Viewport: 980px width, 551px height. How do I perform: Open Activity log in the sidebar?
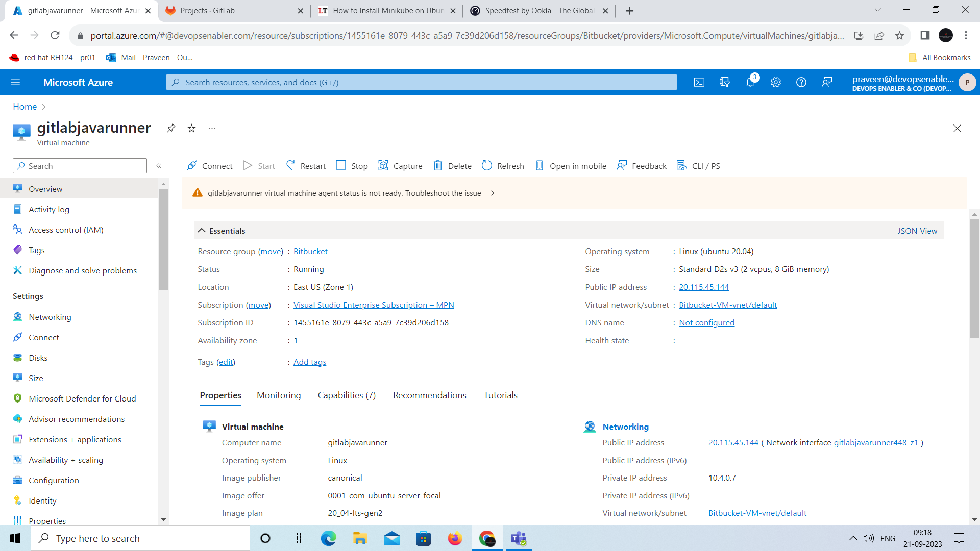tap(49, 209)
